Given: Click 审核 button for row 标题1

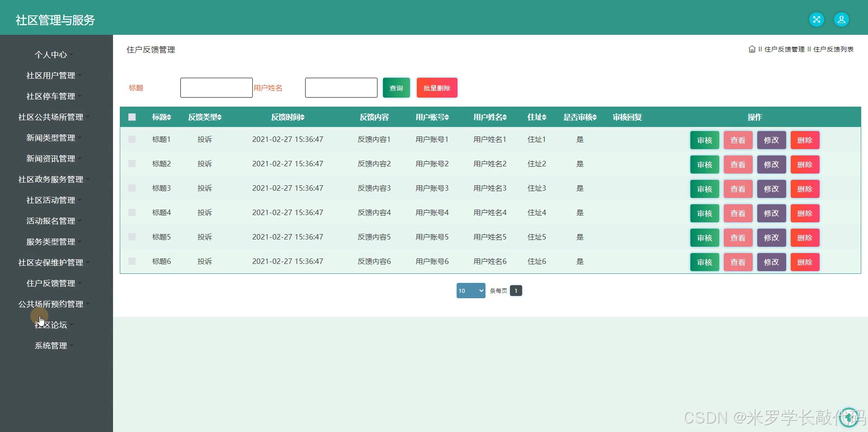Looking at the screenshot, I should coord(704,140).
